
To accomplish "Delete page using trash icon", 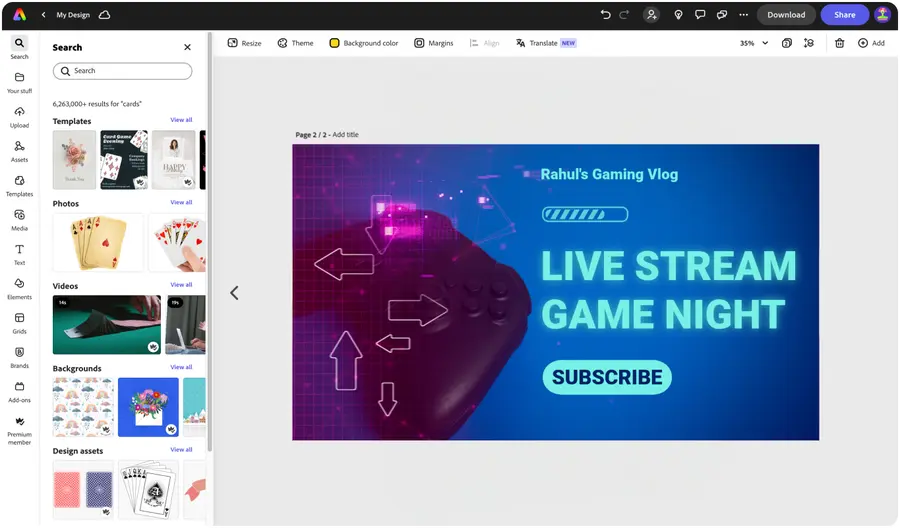I will pyautogui.click(x=839, y=43).
